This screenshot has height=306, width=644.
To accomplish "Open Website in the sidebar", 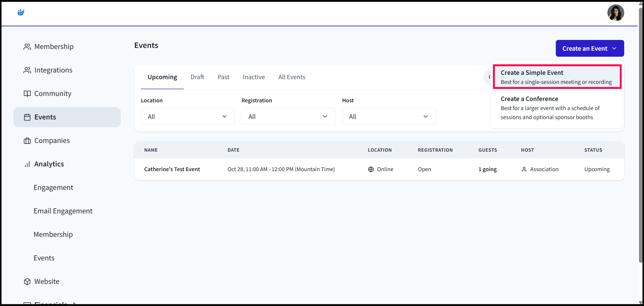I will point(67,282).
